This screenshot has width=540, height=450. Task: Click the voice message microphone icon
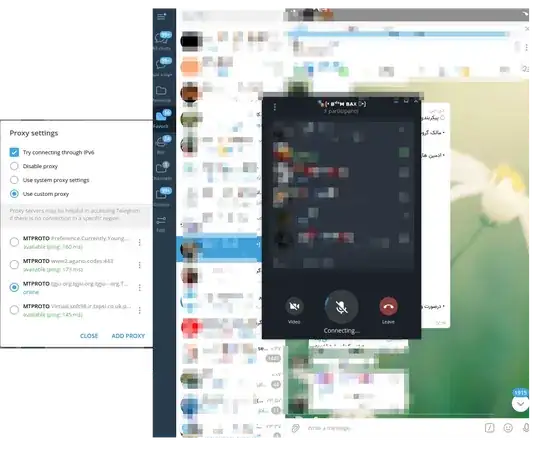pos(526,428)
